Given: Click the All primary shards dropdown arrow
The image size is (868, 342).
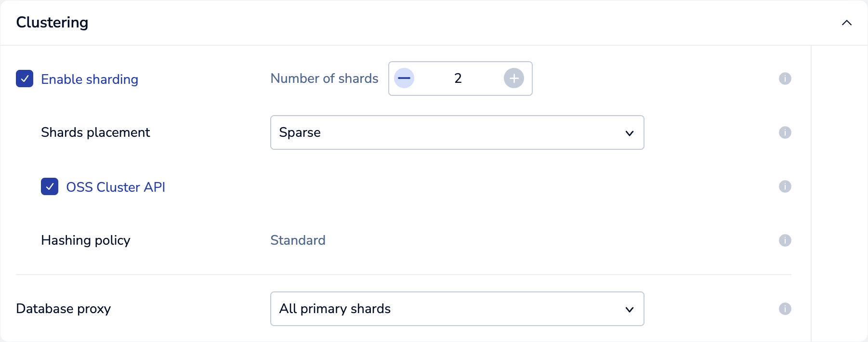Looking at the screenshot, I should [629, 309].
